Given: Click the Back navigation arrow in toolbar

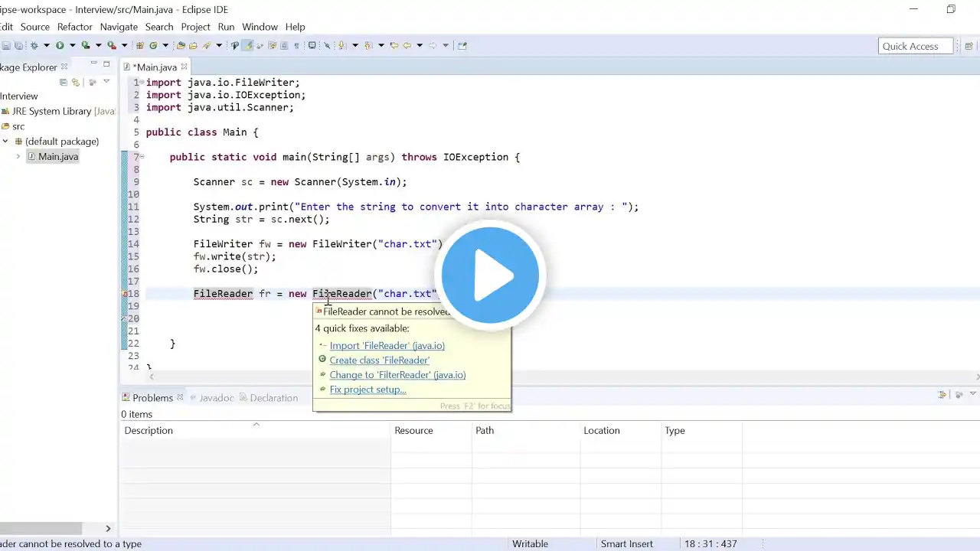Looking at the screenshot, I should click(407, 46).
